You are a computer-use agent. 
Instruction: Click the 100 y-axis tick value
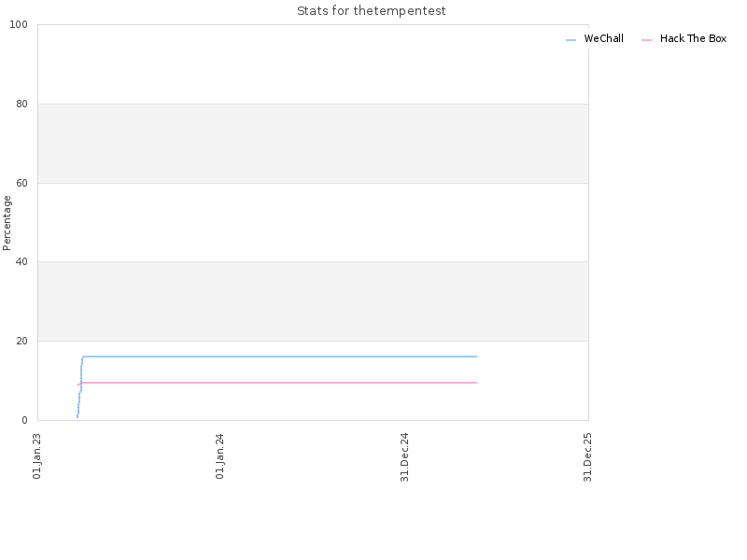19,25
